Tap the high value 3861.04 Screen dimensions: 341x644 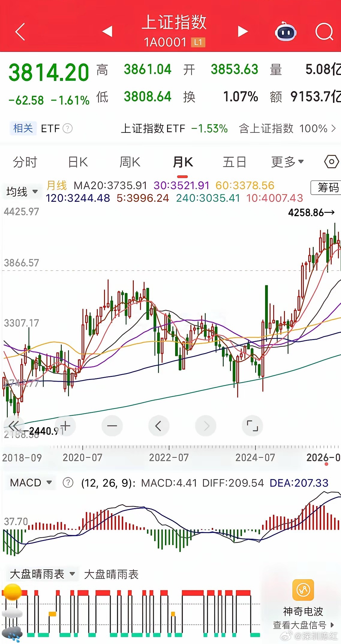148,70
